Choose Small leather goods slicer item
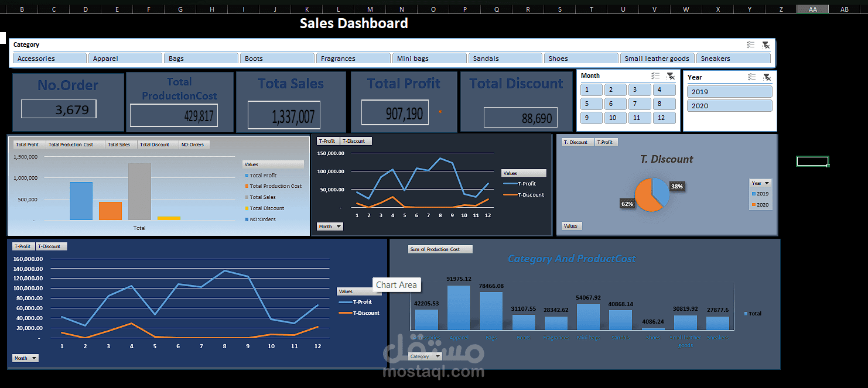 pyautogui.click(x=657, y=59)
